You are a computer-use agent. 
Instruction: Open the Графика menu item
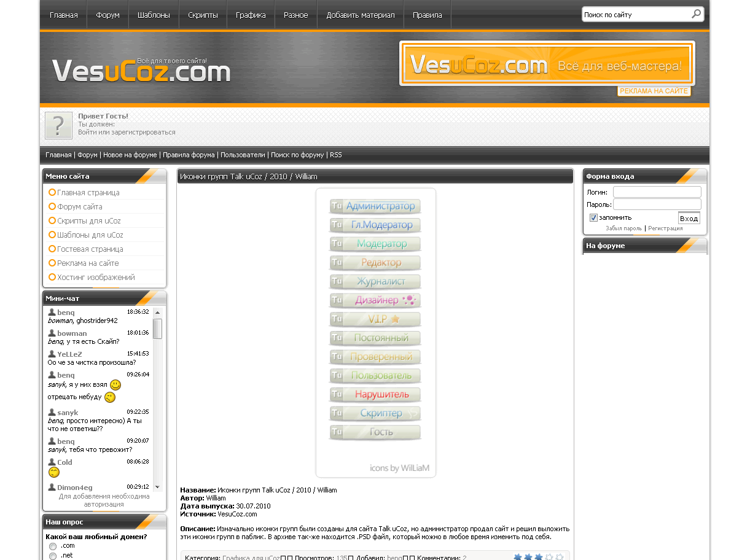[x=251, y=15]
